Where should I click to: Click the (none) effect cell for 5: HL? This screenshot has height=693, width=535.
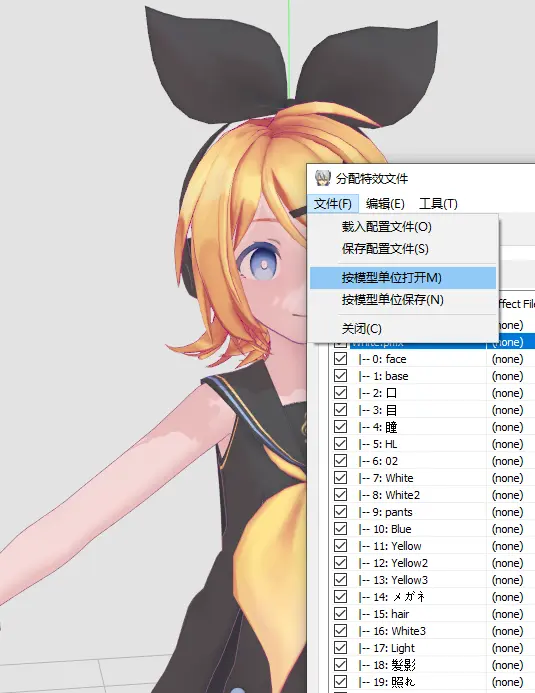(x=508, y=444)
